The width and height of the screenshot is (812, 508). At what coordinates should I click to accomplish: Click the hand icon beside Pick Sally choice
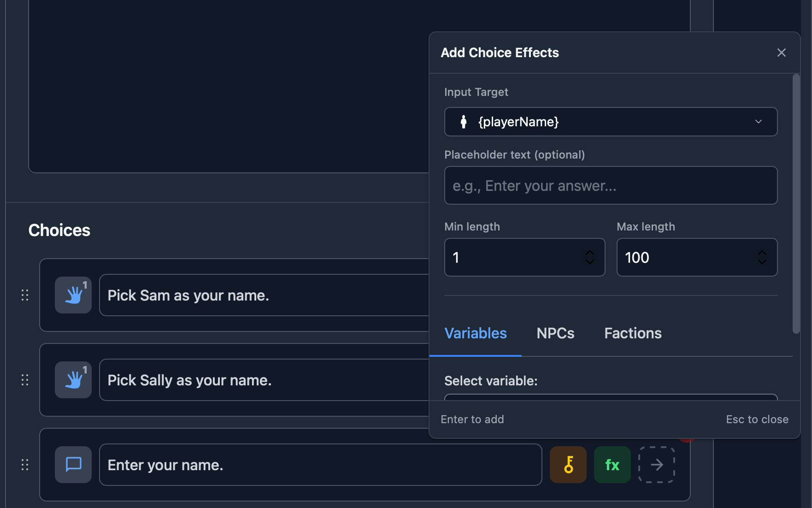pos(73,380)
